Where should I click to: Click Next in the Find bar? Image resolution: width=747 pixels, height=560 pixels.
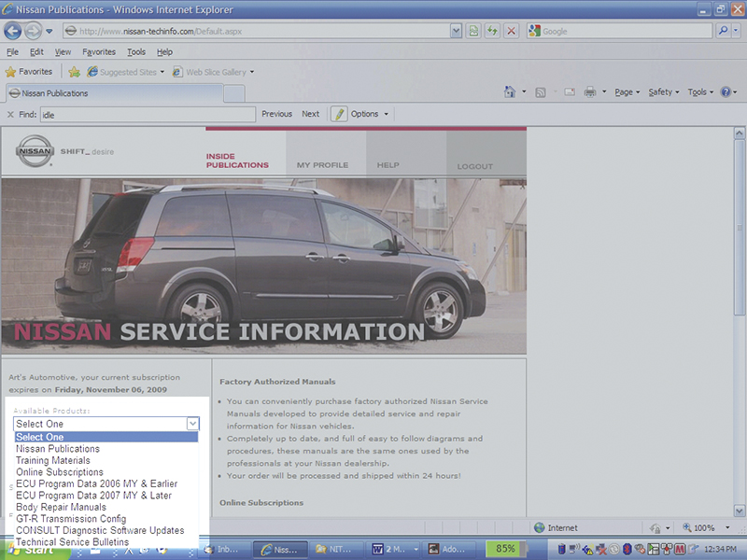point(311,114)
